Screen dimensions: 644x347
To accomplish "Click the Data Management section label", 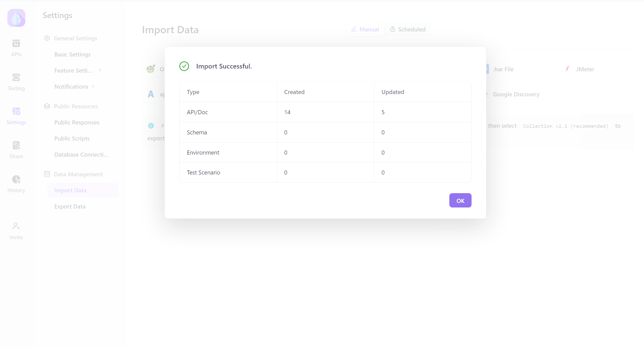I will [x=78, y=174].
